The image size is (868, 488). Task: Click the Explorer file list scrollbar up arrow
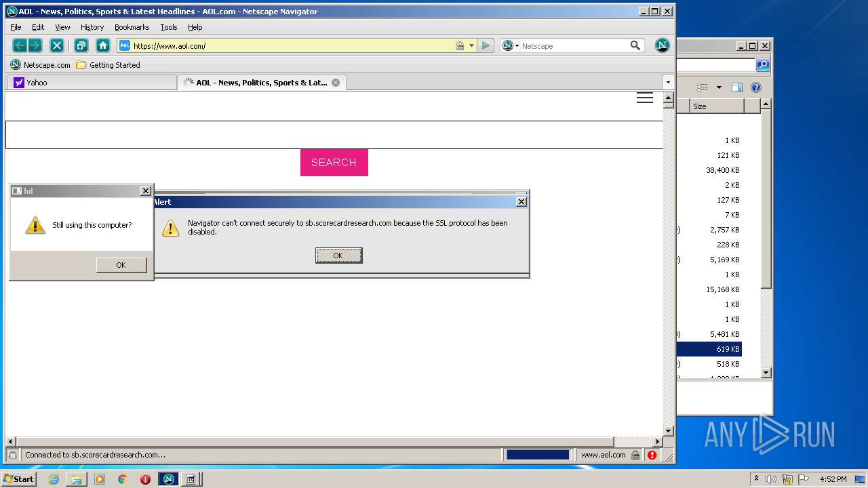766,104
